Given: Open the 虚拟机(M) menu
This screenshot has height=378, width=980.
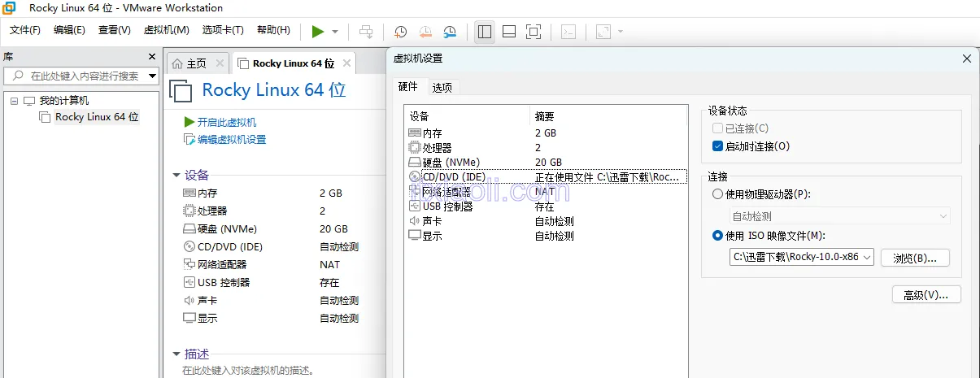Looking at the screenshot, I should pos(166,30).
